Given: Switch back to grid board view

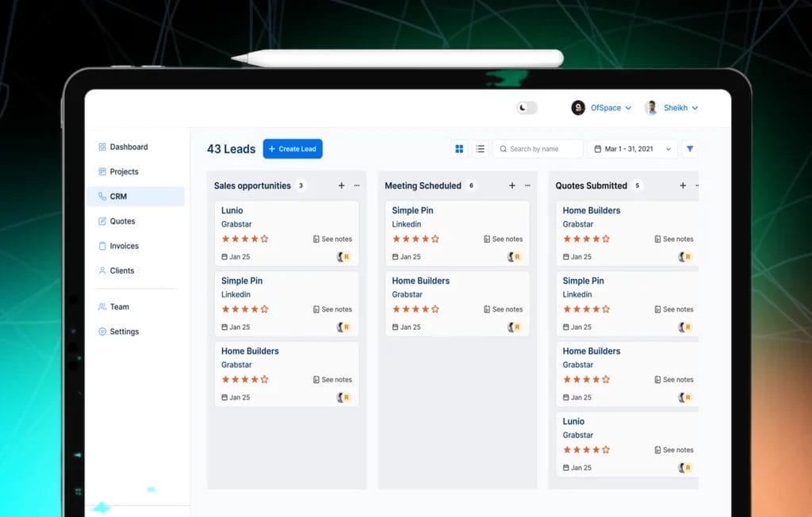Looking at the screenshot, I should coord(460,148).
